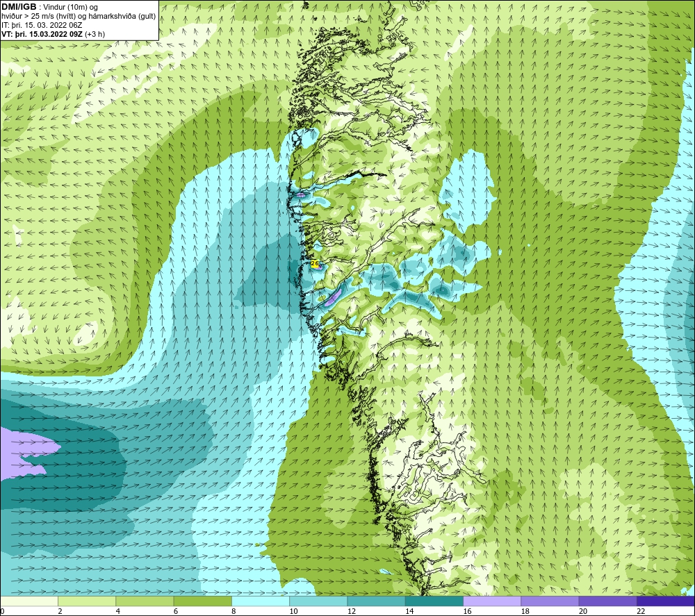Viewport: 695px width, 616px height.
Task: Click the legend scale value '0'
Action: pos(2,611)
